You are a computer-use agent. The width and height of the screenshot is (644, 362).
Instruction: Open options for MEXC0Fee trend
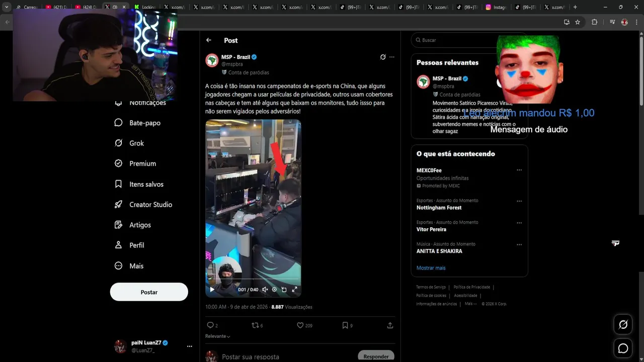pyautogui.click(x=519, y=170)
